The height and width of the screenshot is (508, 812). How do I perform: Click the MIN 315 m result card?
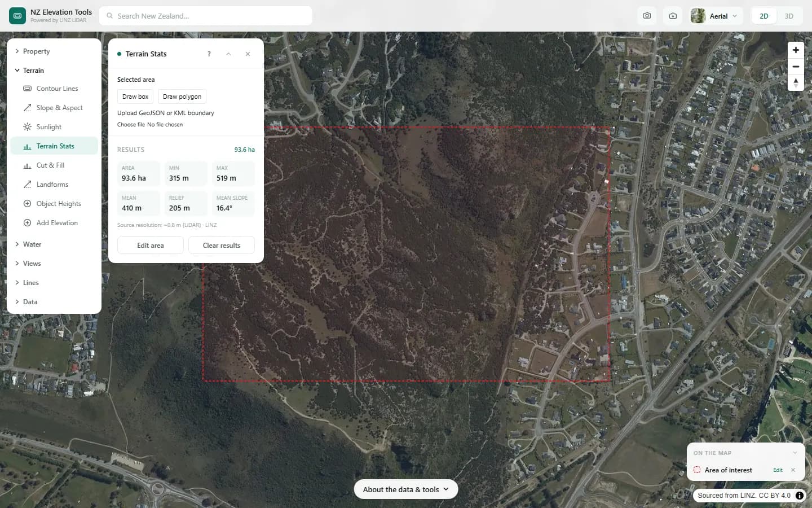coord(186,174)
